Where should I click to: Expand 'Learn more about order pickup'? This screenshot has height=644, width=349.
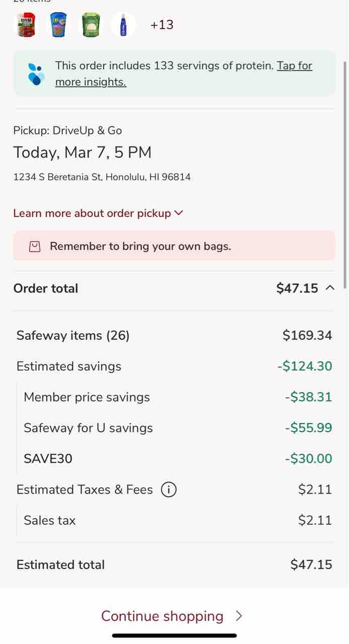[92, 213]
